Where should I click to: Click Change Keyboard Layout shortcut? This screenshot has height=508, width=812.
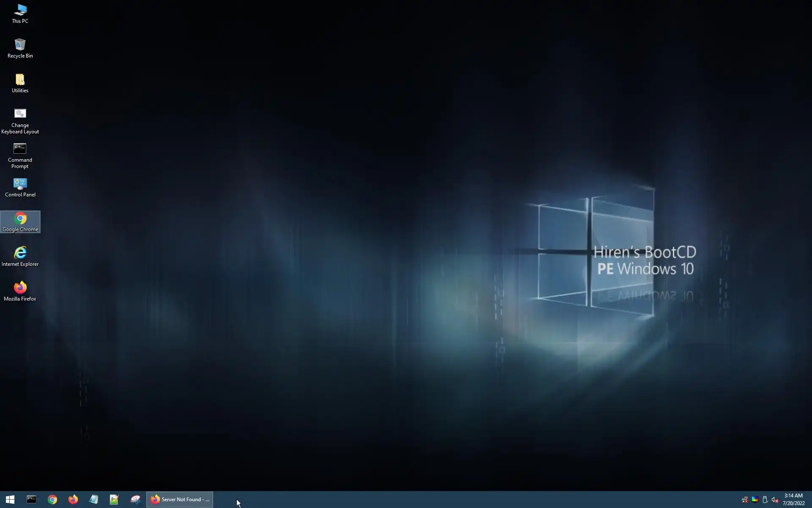pyautogui.click(x=20, y=121)
